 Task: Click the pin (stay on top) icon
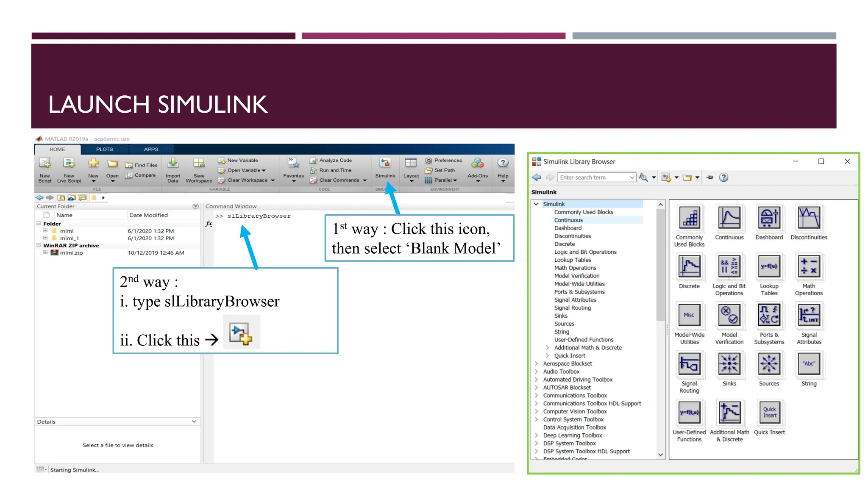coord(709,177)
